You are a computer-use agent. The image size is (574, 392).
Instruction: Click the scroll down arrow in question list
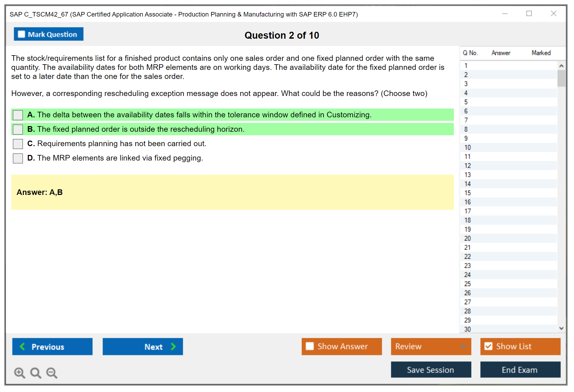561,328
